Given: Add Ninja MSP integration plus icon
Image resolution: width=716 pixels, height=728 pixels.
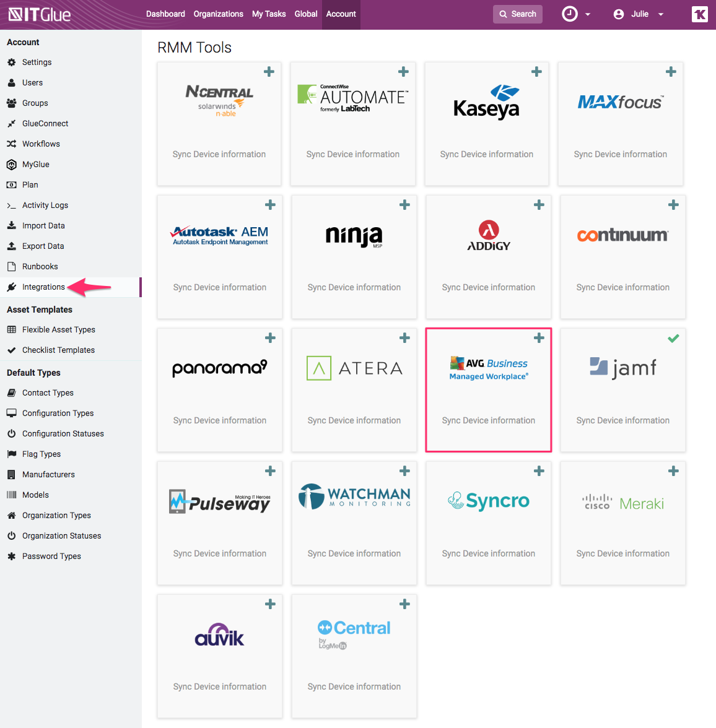Looking at the screenshot, I should pos(404,205).
